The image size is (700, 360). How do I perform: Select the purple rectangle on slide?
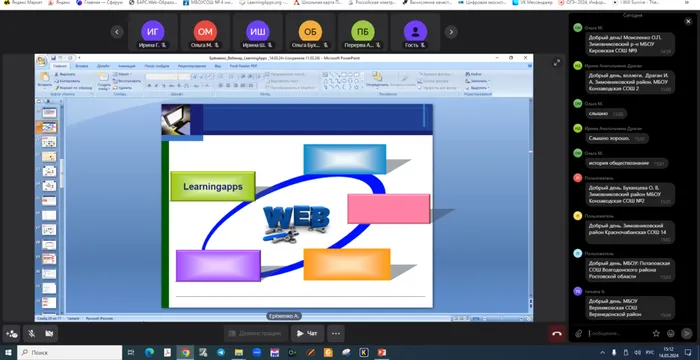click(218, 266)
